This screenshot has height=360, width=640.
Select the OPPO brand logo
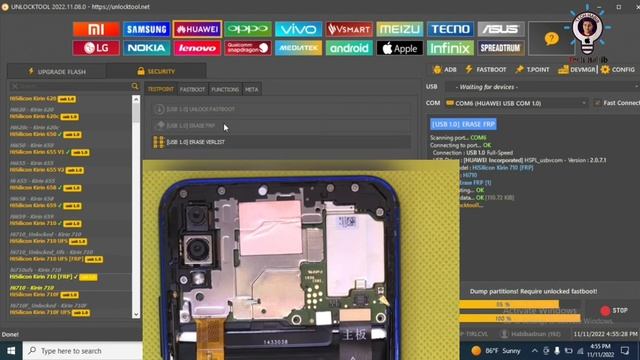(248, 29)
